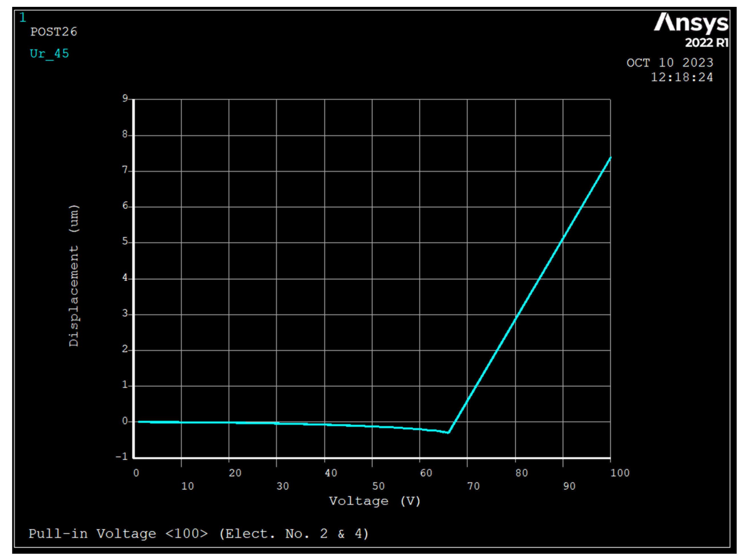Image resolution: width=747 pixels, height=560 pixels.
Task: Click the window indicator "1"
Action: tap(23, 17)
